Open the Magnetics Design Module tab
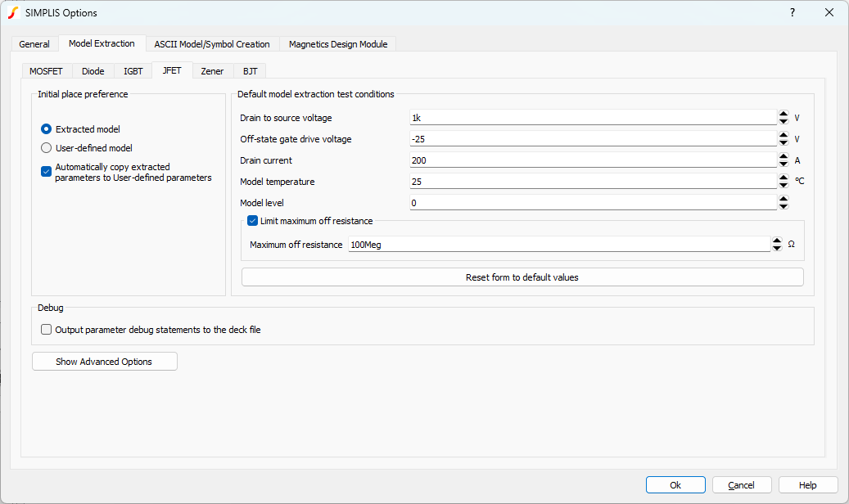This screenshot has height=504, width=849. [338, 43]
